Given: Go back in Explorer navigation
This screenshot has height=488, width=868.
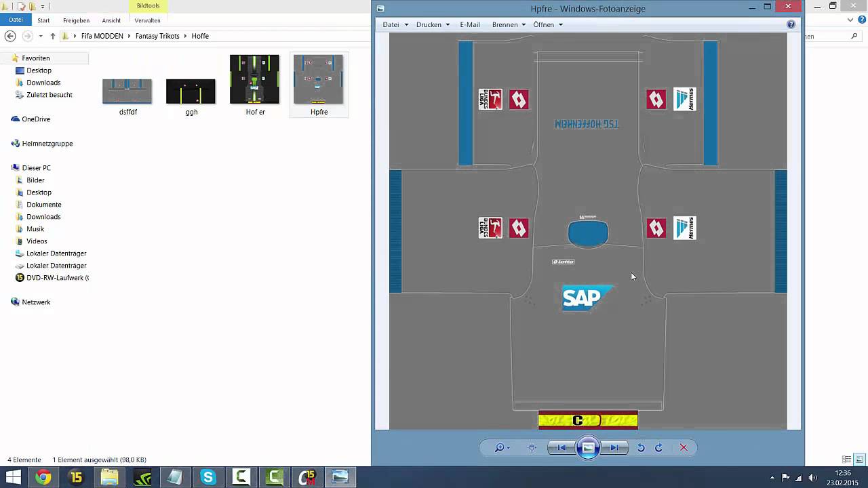Looking at the screenshot, I should click(x=10, y=36).
